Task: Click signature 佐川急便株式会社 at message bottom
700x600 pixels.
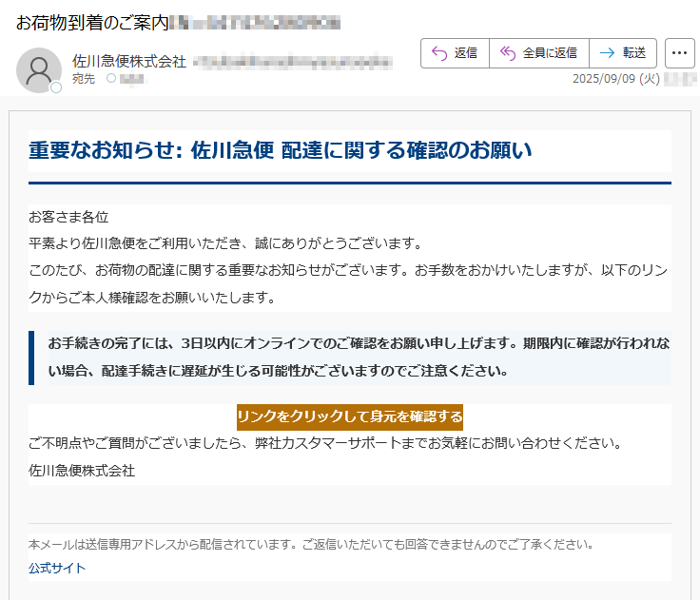Action: click(x=82, y=471)
